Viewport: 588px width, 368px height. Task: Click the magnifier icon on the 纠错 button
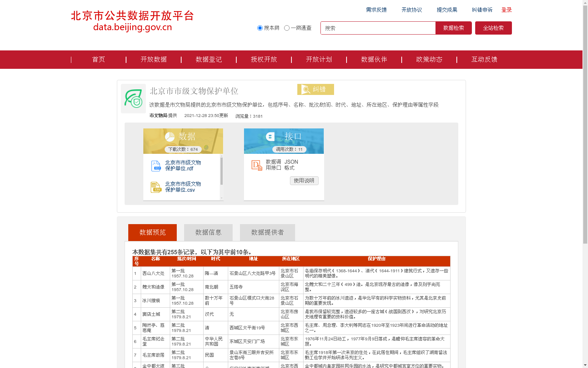(x=306, y=89)
